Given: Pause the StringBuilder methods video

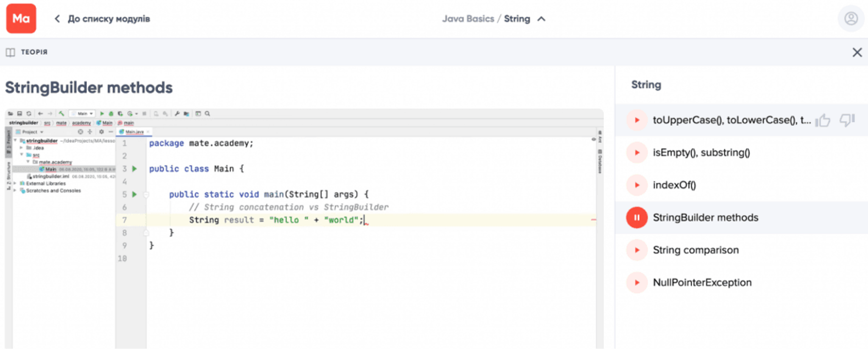Looking at the screenshot, I should (x=637, y=218).
